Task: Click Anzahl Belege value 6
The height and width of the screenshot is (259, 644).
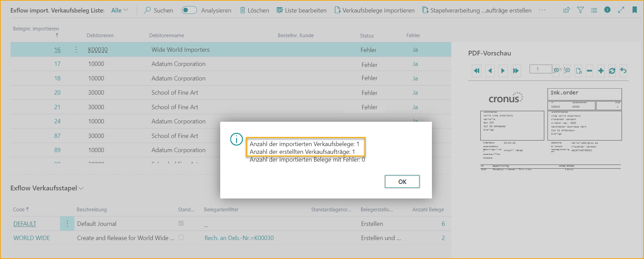Action: click(443, 224)
